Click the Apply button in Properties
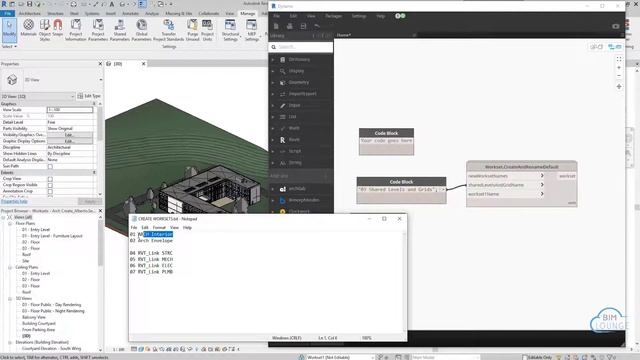Viewport: 640px width, 360px height. [x=89, y=202]
